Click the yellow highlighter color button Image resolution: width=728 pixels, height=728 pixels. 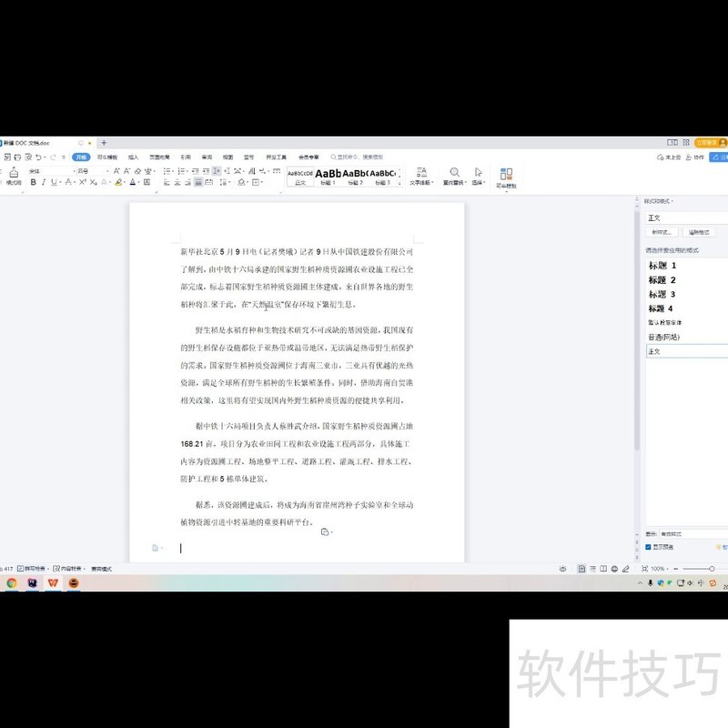click(x=118, y=183)
